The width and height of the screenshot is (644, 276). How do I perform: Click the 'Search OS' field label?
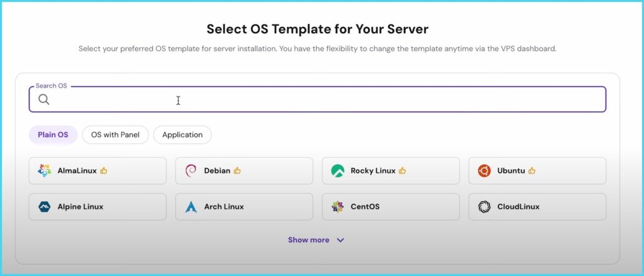[52, 86]
